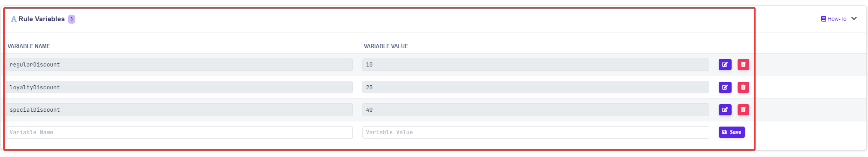Edit the loyaltyDiscount variable
This screenshot has height=157, width=868.
[x=725, y=87]
